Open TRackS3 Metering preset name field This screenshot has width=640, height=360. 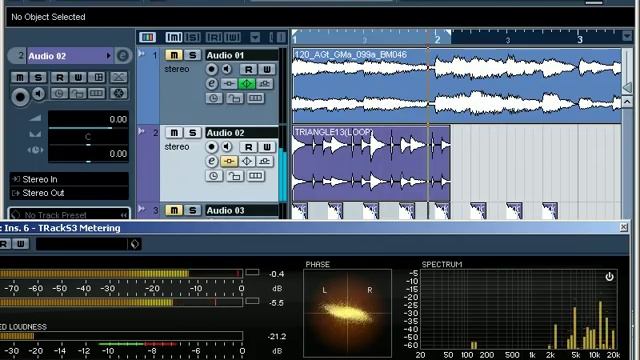coord(82,244)
